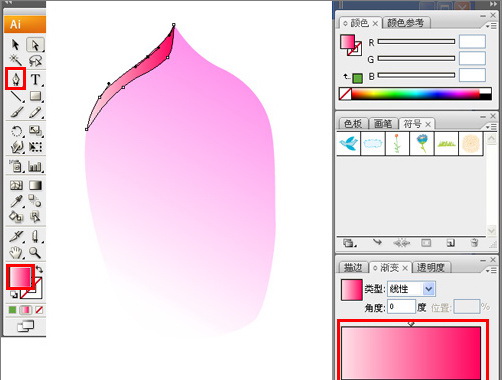Select the Zoom magnifier tool

[35, 253]
